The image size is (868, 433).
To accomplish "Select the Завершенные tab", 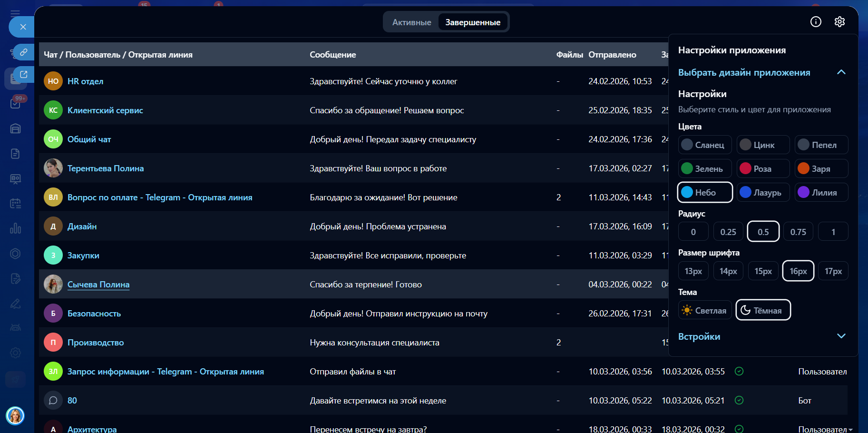I will point(472,22).
